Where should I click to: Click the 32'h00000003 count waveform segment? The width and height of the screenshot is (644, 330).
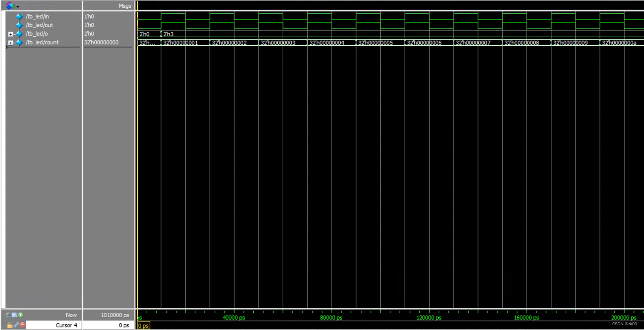pyautogui.click(x=283, y=43)
